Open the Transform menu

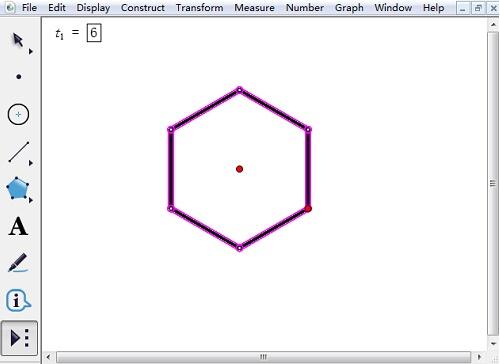[x=199, y=8]
